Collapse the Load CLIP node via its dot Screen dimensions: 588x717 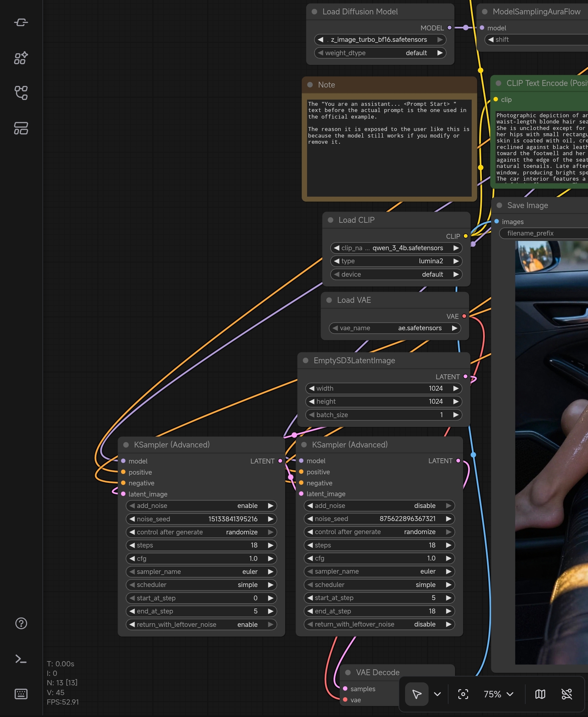click(x=331, y=220)
